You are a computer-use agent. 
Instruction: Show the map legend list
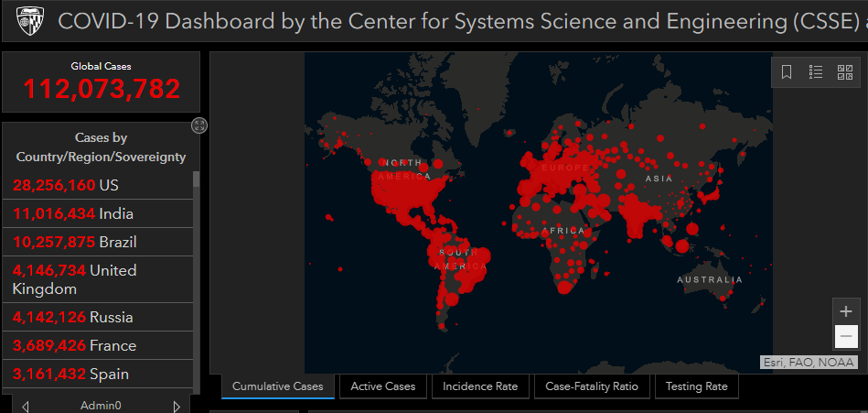pyautogui.click(x=816, y=72)
